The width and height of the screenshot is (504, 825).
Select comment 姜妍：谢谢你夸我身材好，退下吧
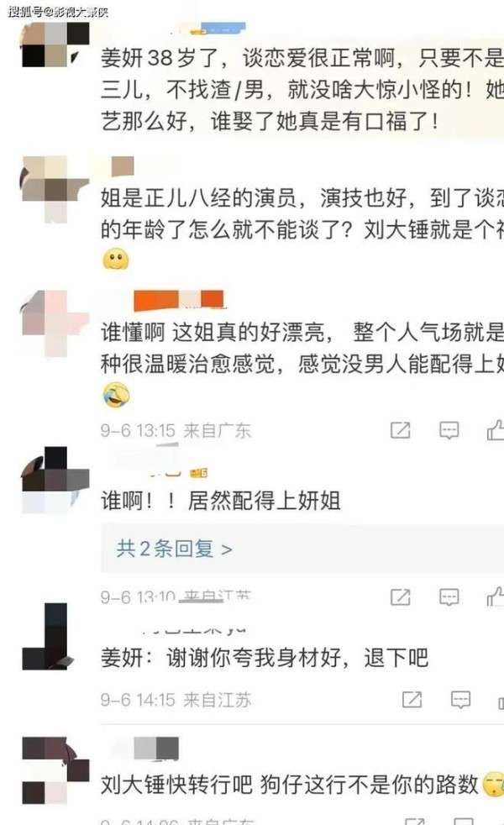click(265, 657)
